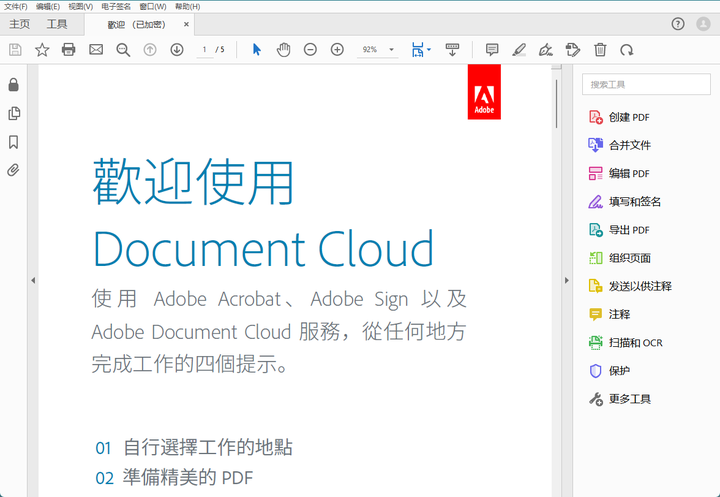Open the 注释 tool

tap(610, 314)
